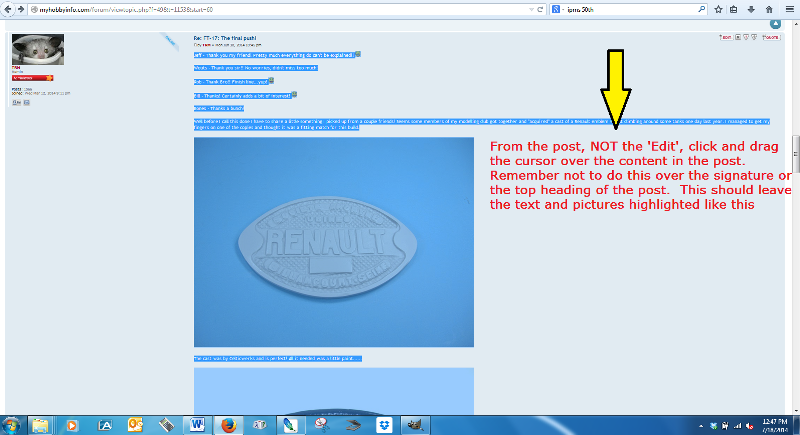Click the round scroll-to-top button
The height and width of the screenshot is (435, 800).
776,24
